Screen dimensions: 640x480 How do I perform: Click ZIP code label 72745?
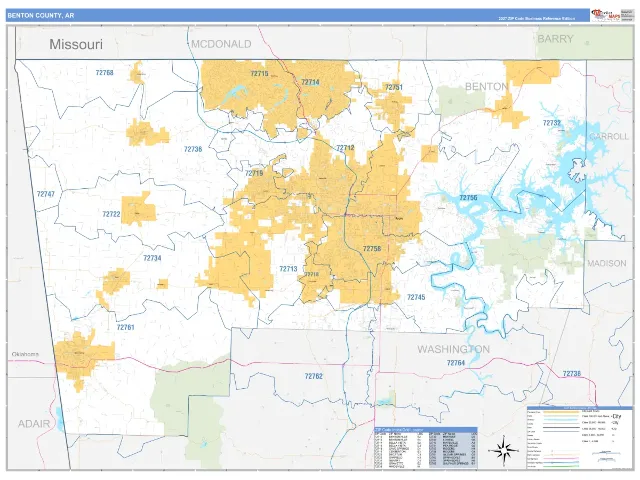coord(416,297)
